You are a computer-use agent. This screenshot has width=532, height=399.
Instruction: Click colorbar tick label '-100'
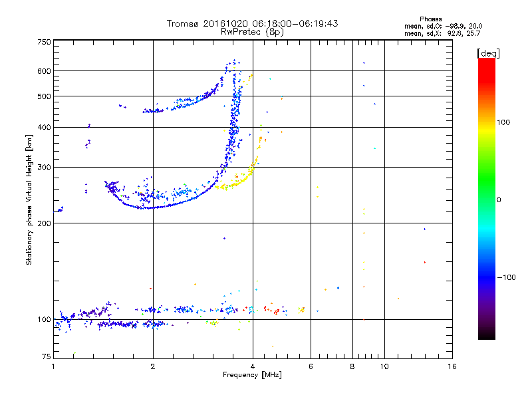[x=506, y=277]
